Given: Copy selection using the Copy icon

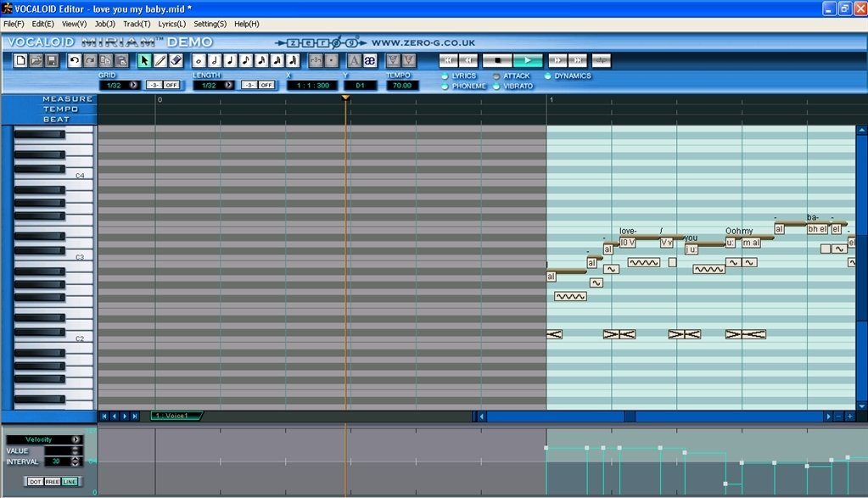Looking at the screenshot, I should pyautogui.click(x=106, y=60).
